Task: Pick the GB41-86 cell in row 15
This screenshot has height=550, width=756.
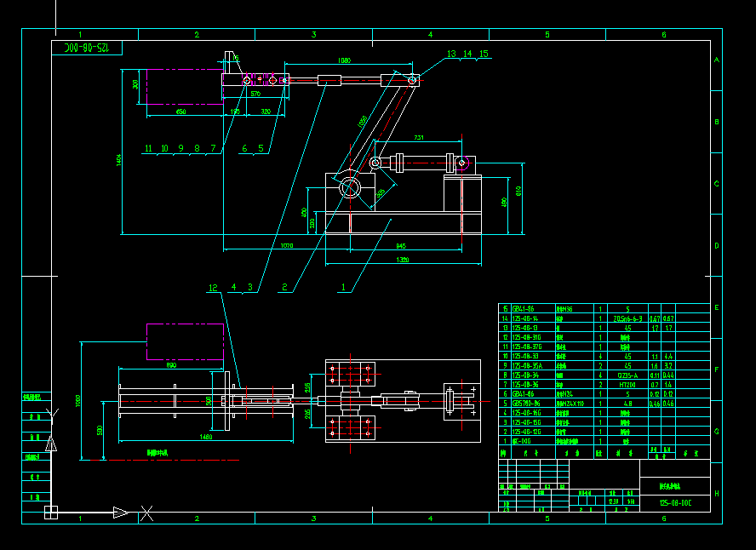Action: (x=523, y=309)
